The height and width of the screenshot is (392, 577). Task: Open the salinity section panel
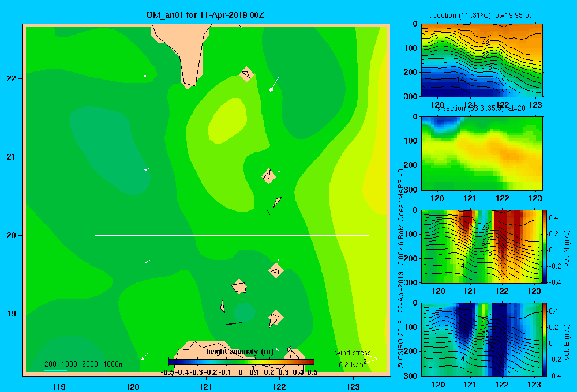(x=482, y=153)
